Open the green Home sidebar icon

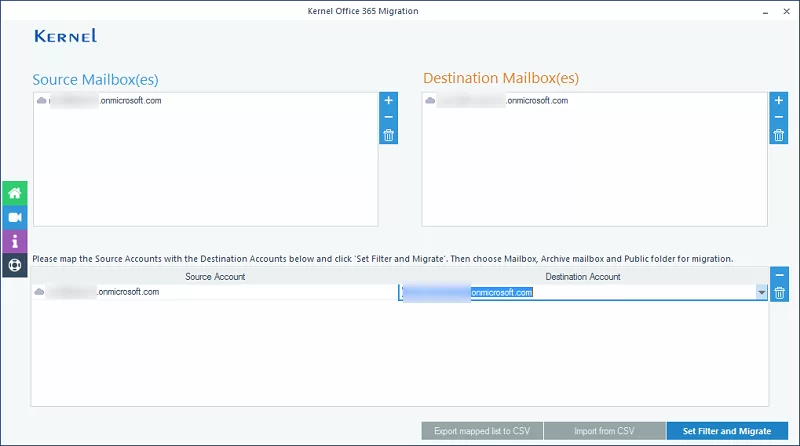tap(15, 193)
